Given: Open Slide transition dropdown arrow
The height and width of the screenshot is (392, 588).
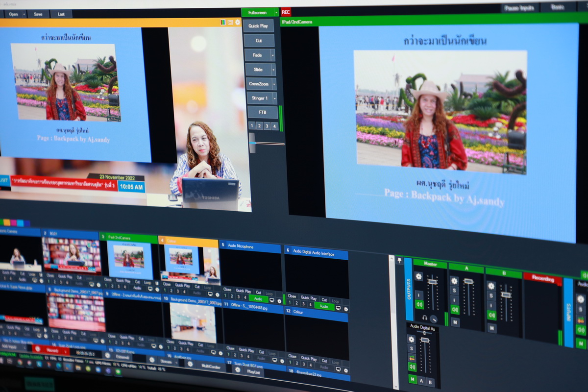Looking at the screenshot, I should 273,70.
